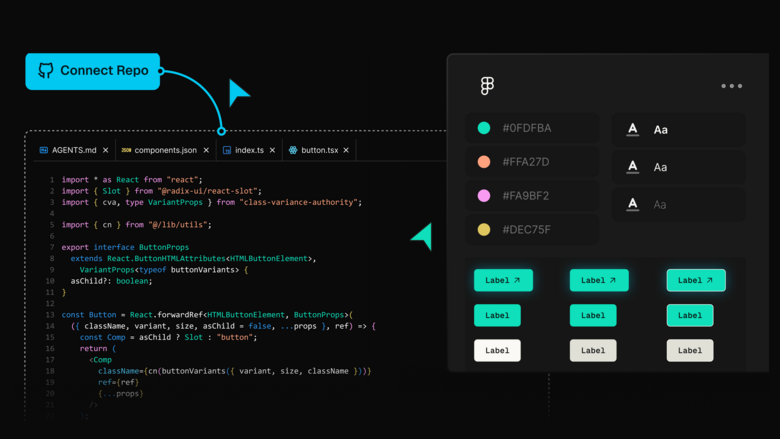
Task: Click the #DEC75F hex value text
Action: pos(526,230)
